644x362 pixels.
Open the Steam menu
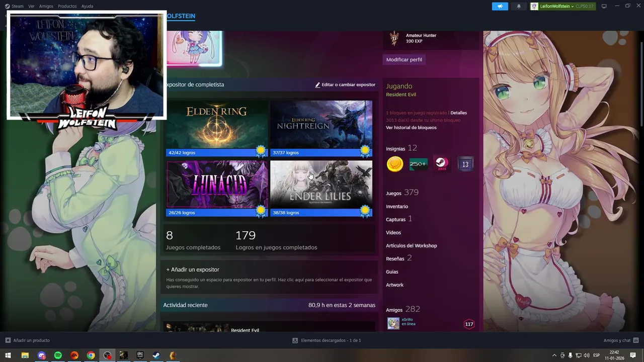(14, 6)
